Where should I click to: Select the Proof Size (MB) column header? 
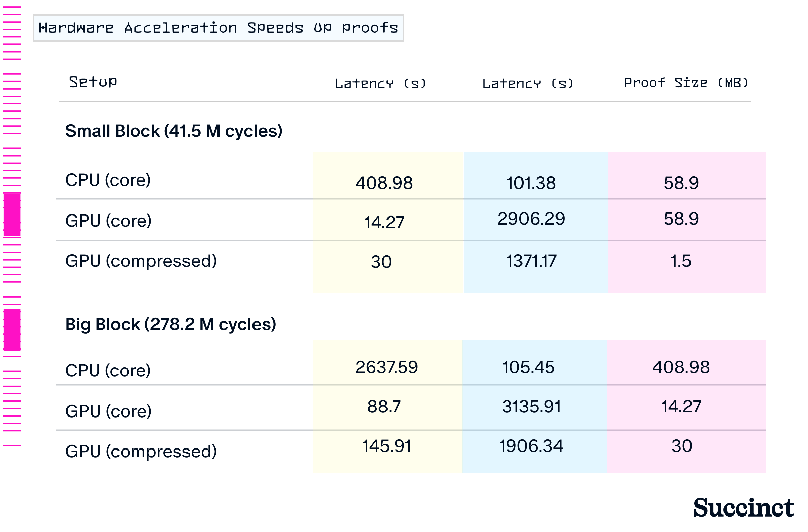[x=686, y=83]
